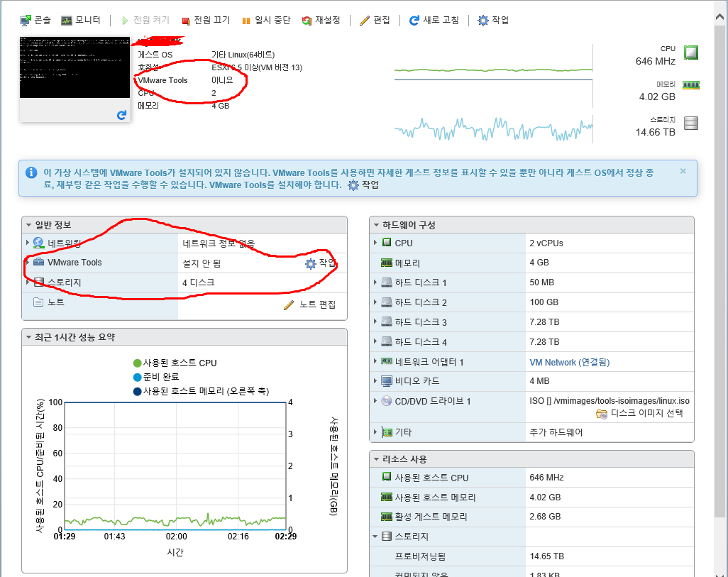The image size is (728, 577).
Task: Open the VM Network (연결됨) link
Action: pos(570,363)
